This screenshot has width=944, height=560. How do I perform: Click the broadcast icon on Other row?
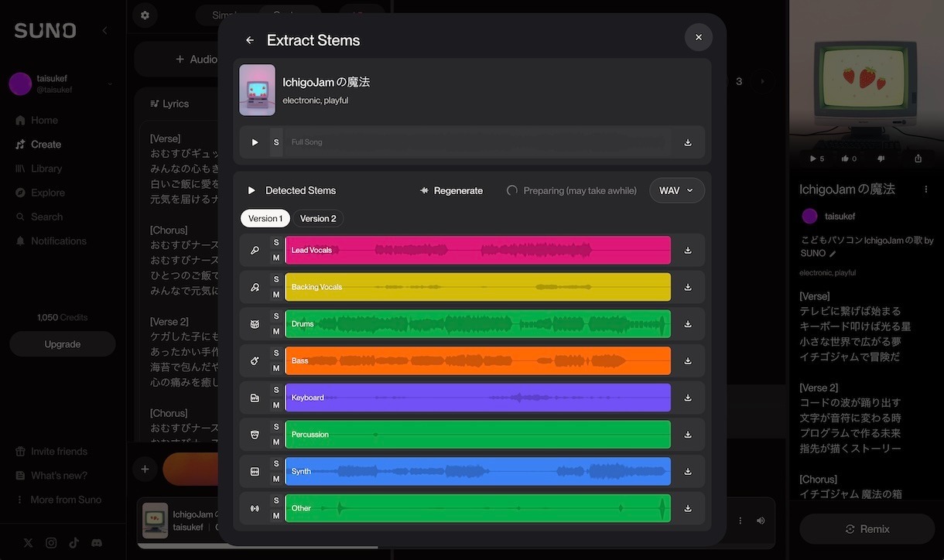tap(255, 508)
